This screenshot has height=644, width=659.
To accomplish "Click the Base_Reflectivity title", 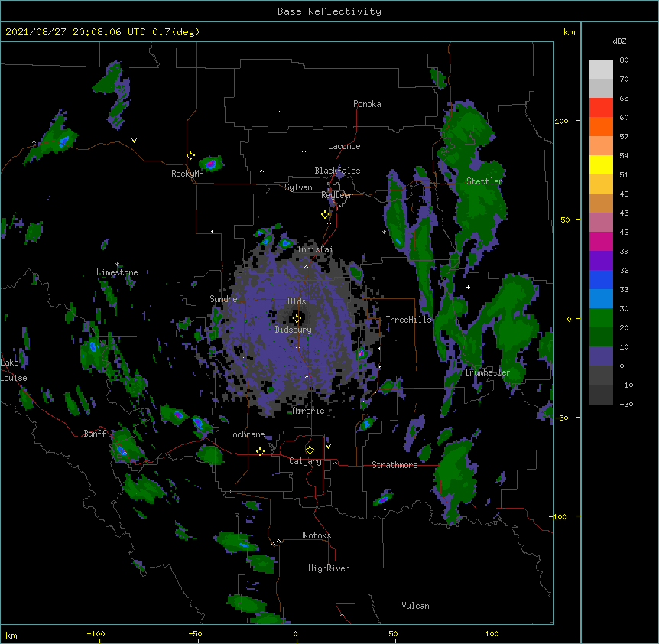I will point(329,11).
